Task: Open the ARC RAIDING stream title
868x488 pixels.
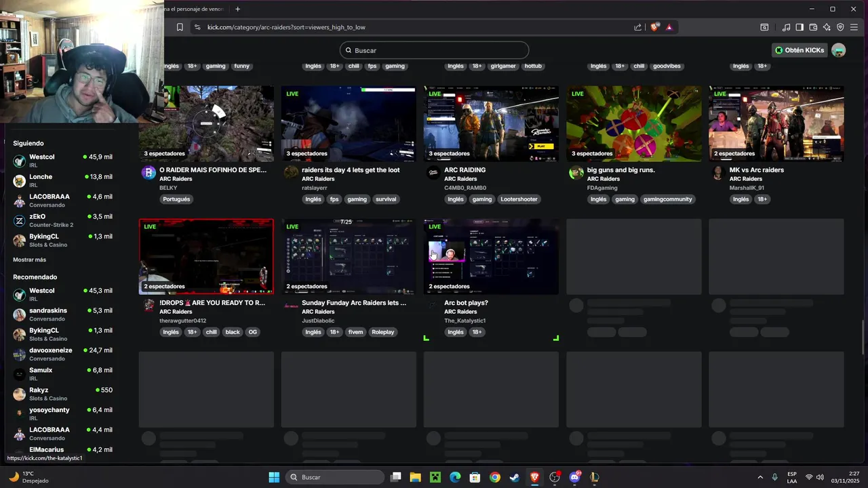Action: pos(465,170)
